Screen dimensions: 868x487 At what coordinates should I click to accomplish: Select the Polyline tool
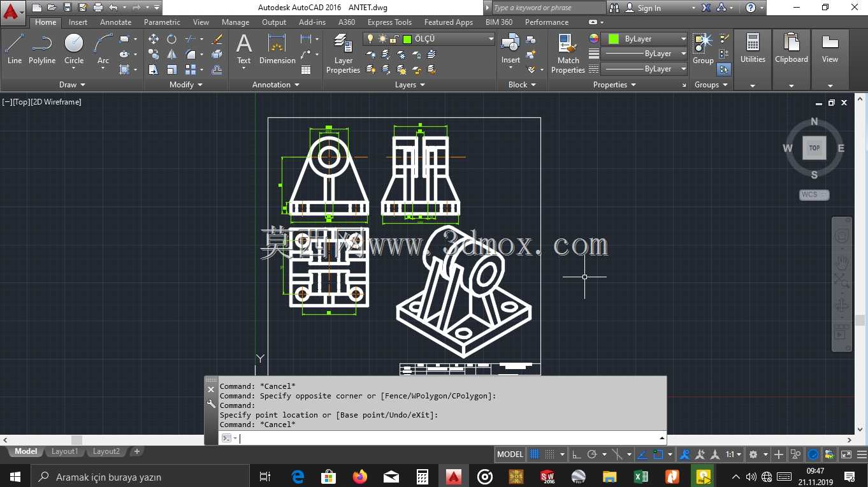point(42,49)
